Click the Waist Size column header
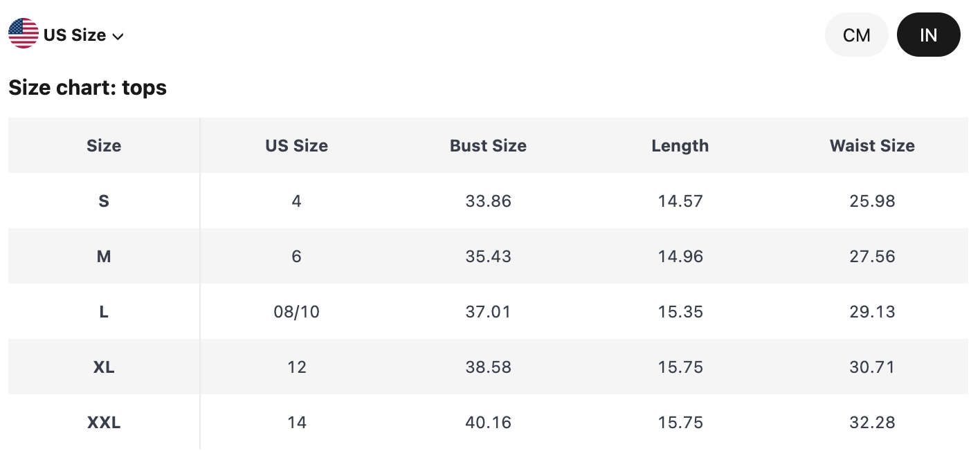 click(872, 146)
